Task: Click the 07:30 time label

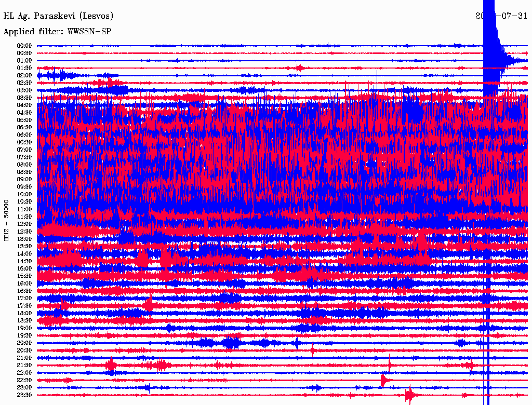Action: click(24, 157)
